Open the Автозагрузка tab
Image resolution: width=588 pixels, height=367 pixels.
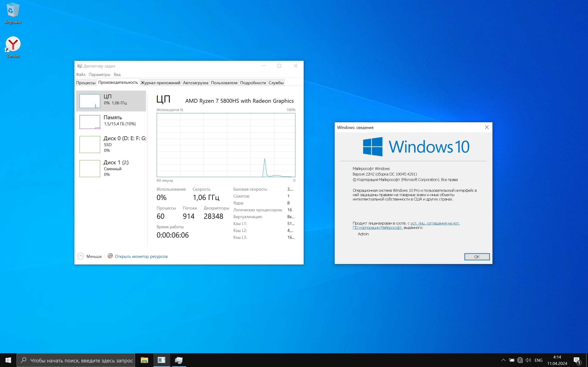195,83
